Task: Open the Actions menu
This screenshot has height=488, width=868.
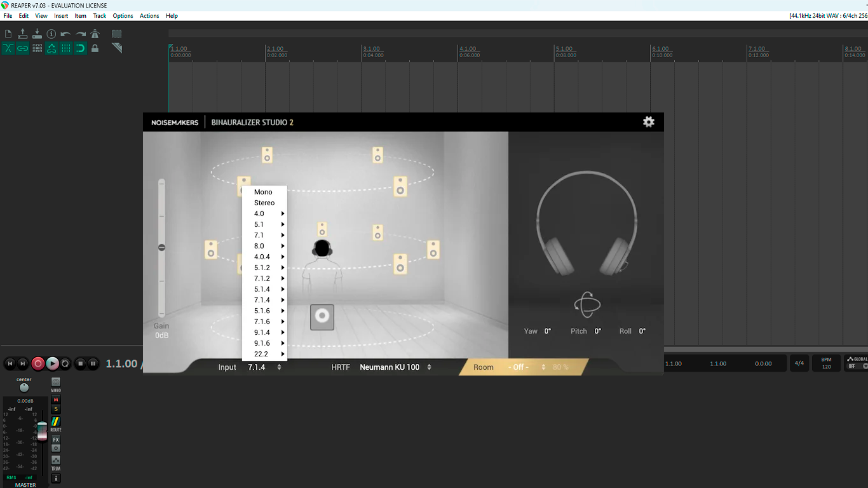Action: [x=149, y=16]
